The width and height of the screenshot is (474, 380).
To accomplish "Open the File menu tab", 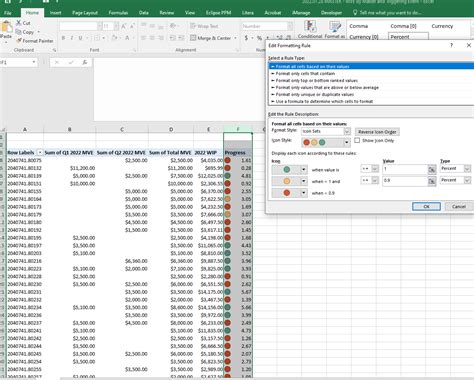I will 8,13.
